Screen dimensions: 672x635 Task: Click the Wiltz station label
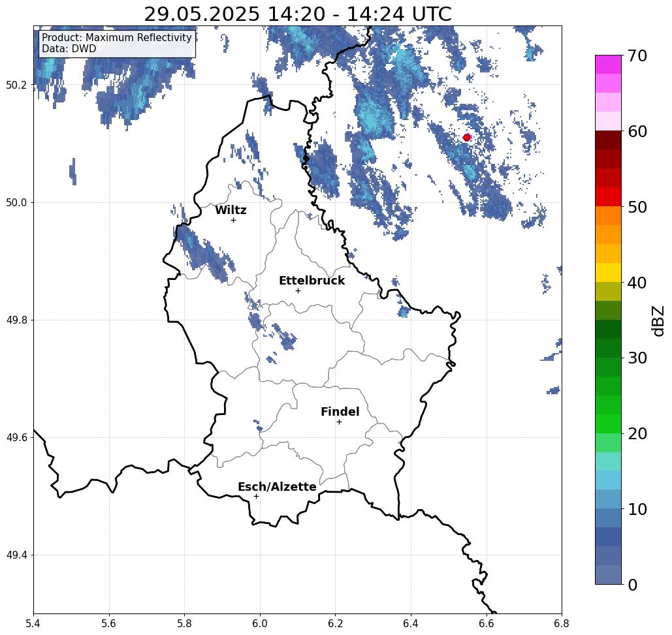[x=231, y=210]
